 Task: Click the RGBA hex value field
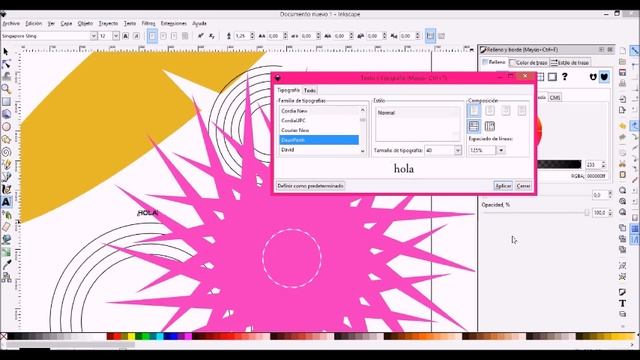click(597, 176)
